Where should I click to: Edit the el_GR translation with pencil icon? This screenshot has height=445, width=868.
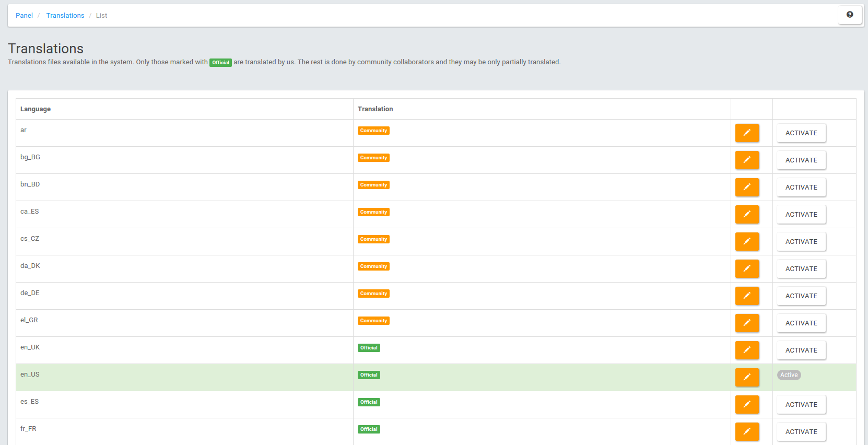click(747, 323)
